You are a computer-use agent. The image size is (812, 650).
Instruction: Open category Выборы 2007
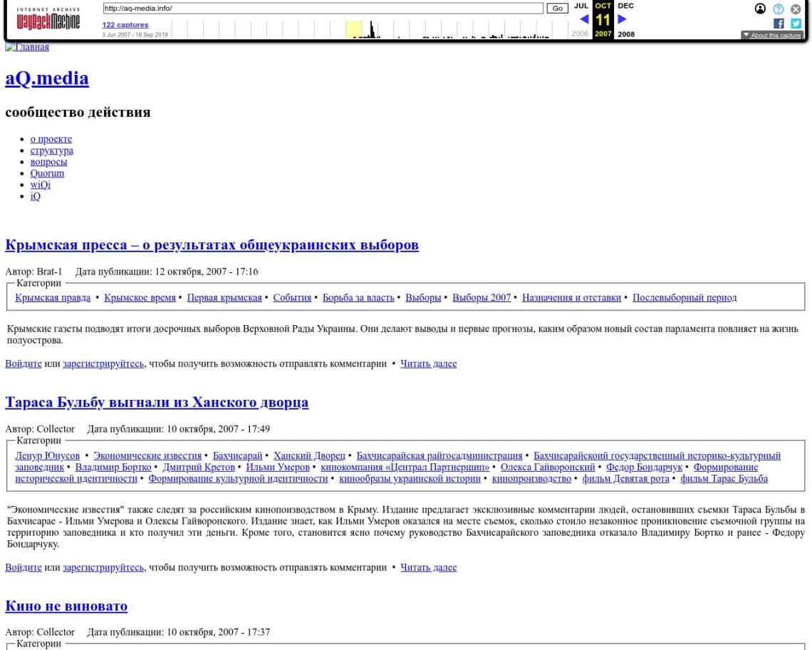coord(482,297)
